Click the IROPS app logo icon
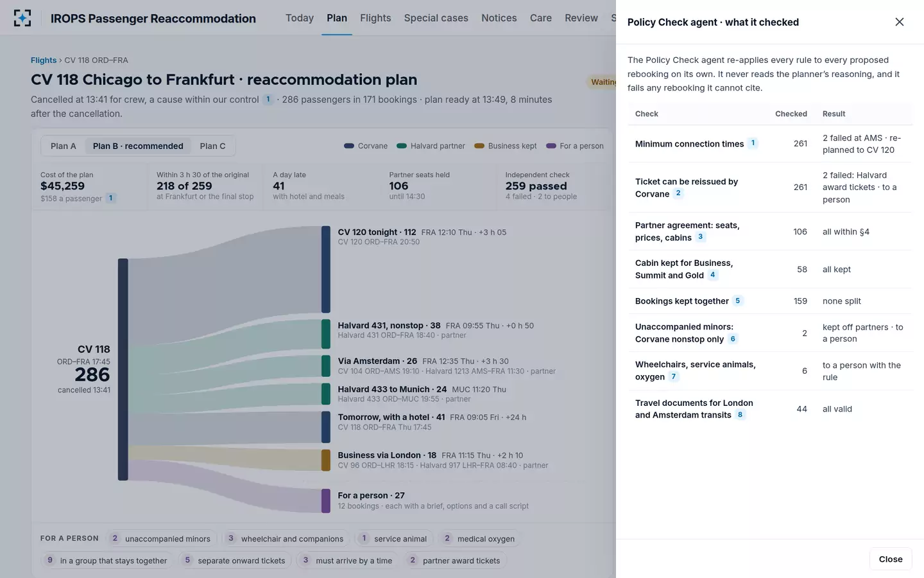This screenshot has width=924, height=578. tap(22, 18)
